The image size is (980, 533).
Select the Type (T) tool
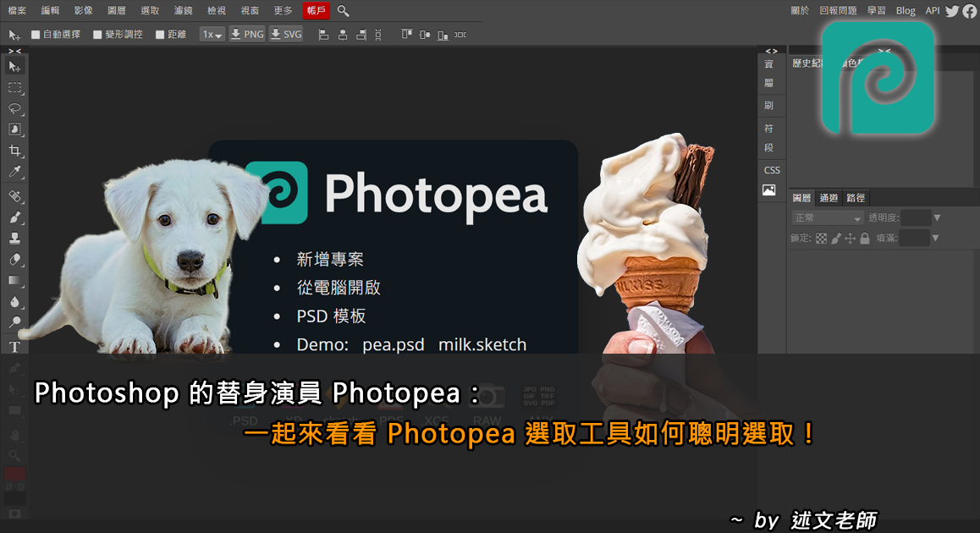(x=14, y=347)
